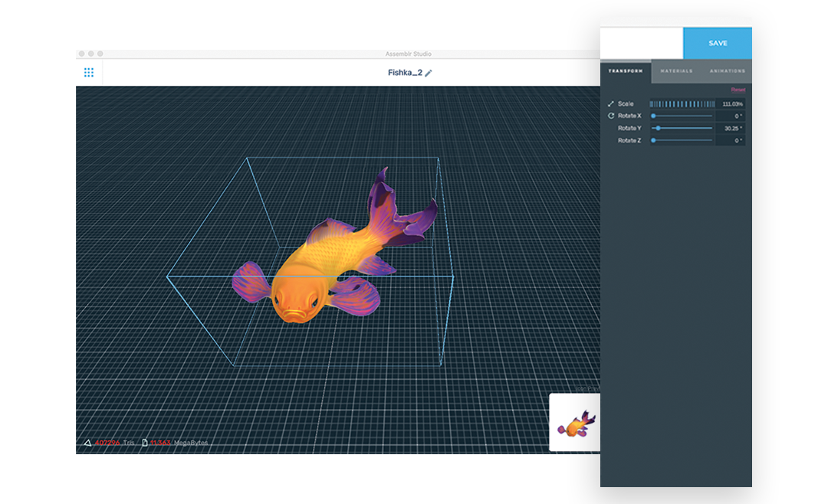Click the Rotate circular arrow icon
Viewport: 828px width, 504px height.
[x=611, y=116]
